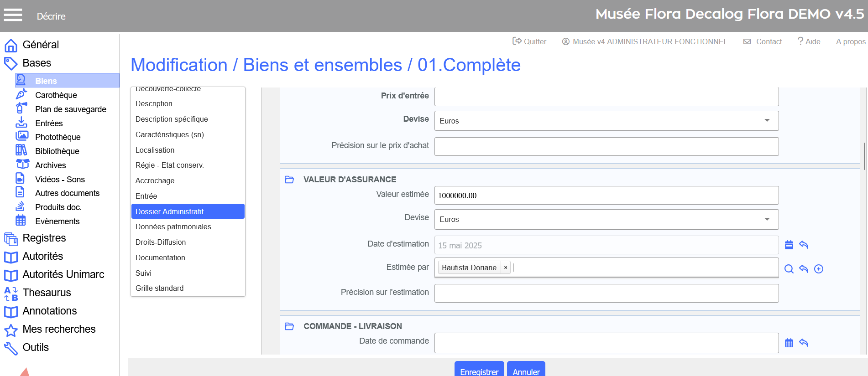Click calendar icon for Date d'estimation
Image resolution: width=868 pixels, height=376 pixels.
789,245
